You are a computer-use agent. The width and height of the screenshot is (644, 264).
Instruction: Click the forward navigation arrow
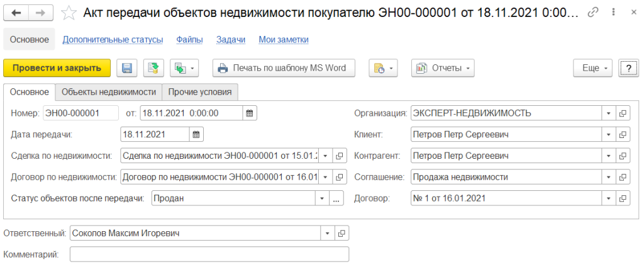click(x=40, y=13)
